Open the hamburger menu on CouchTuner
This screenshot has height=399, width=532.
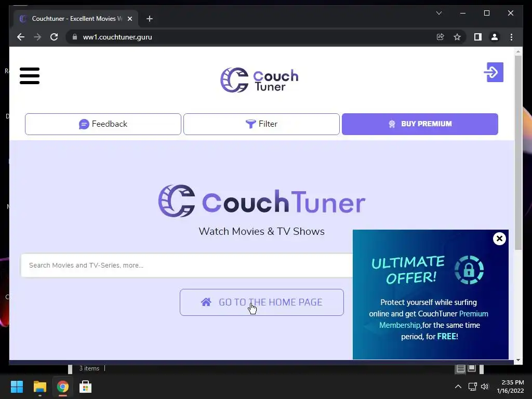(x=30, y=76)
